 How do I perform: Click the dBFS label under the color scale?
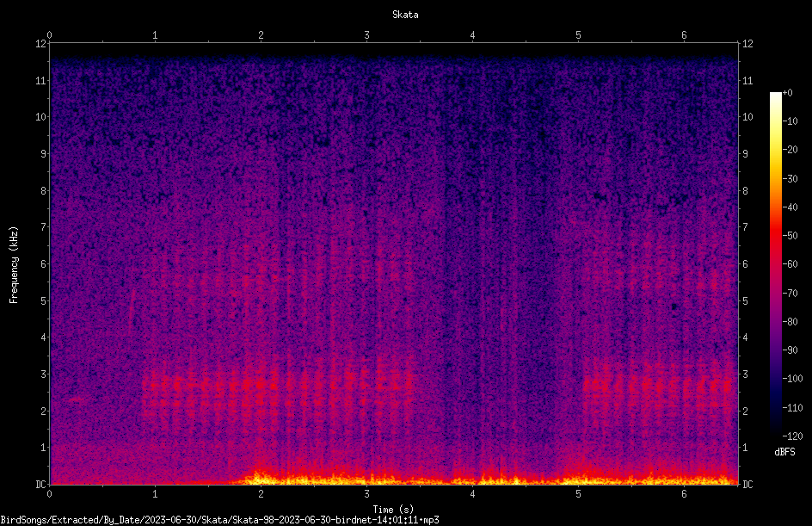784,452
